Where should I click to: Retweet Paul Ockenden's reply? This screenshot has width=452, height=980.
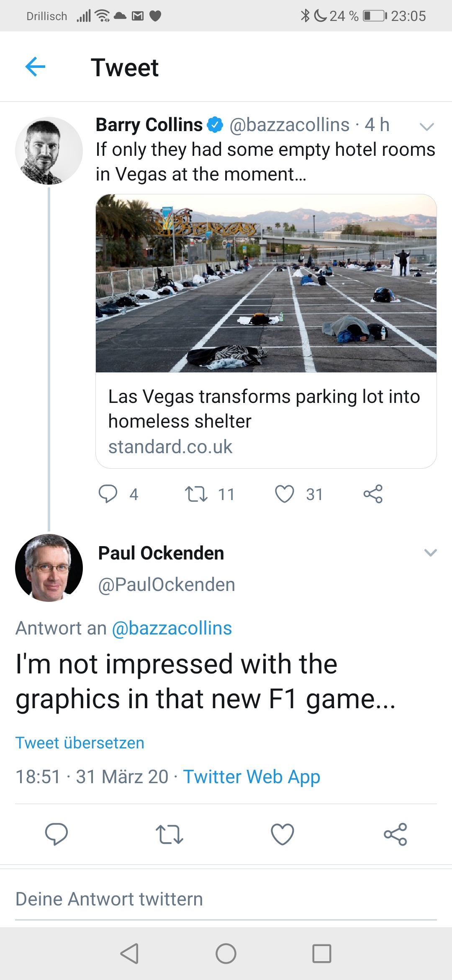click(x=169, y=834)
